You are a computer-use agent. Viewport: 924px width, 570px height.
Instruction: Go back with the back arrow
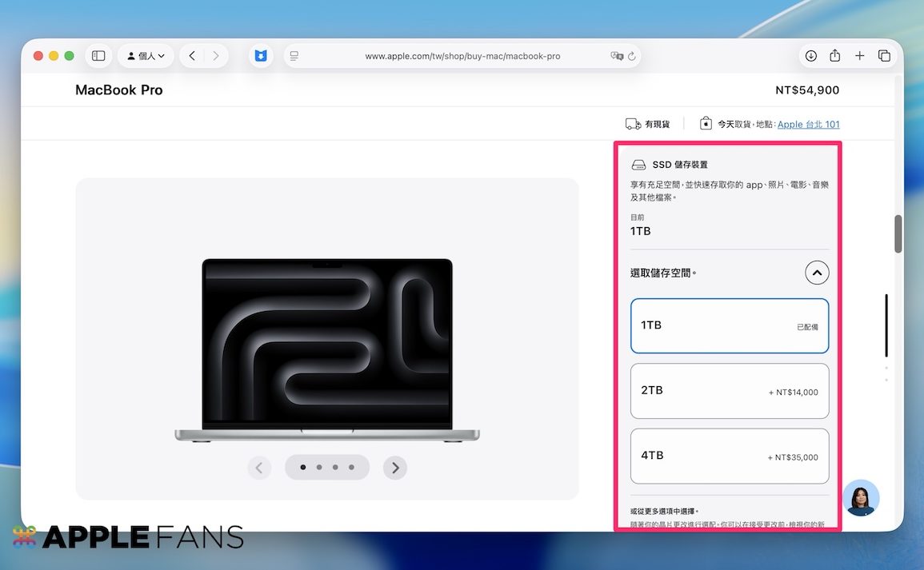(x=192, y=56)
